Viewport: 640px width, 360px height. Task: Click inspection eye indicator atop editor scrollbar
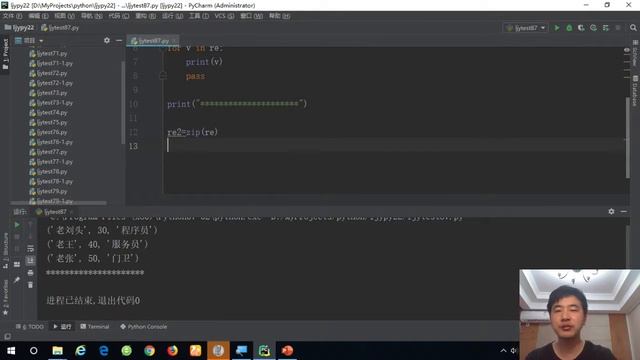pos(627,50)
